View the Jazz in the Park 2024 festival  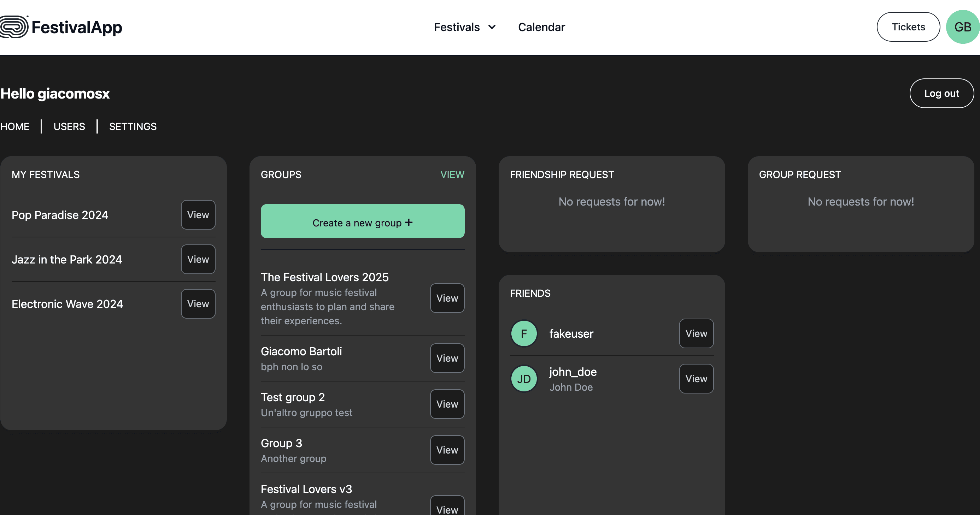198,259
